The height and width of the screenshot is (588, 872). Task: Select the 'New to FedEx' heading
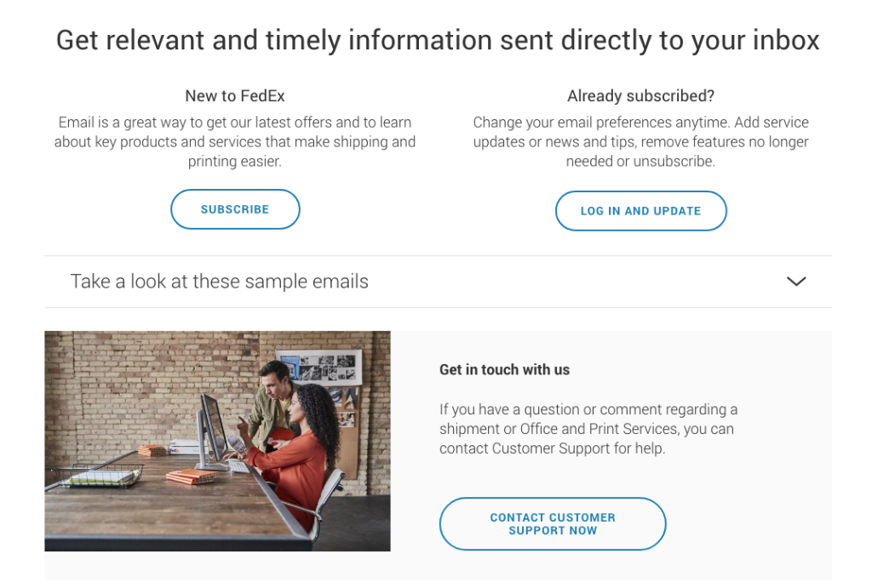235,95
